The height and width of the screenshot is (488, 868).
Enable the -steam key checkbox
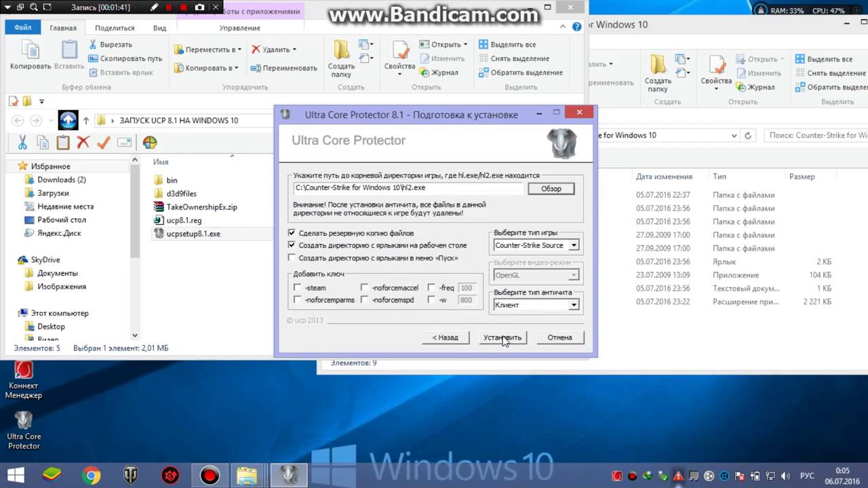click(x=297, y=288)
